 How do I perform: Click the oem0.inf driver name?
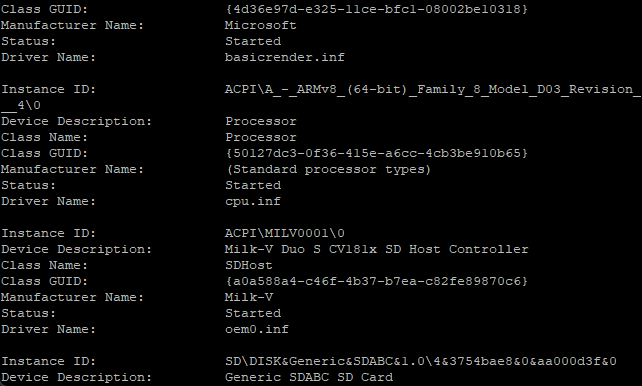click(257, 329)
